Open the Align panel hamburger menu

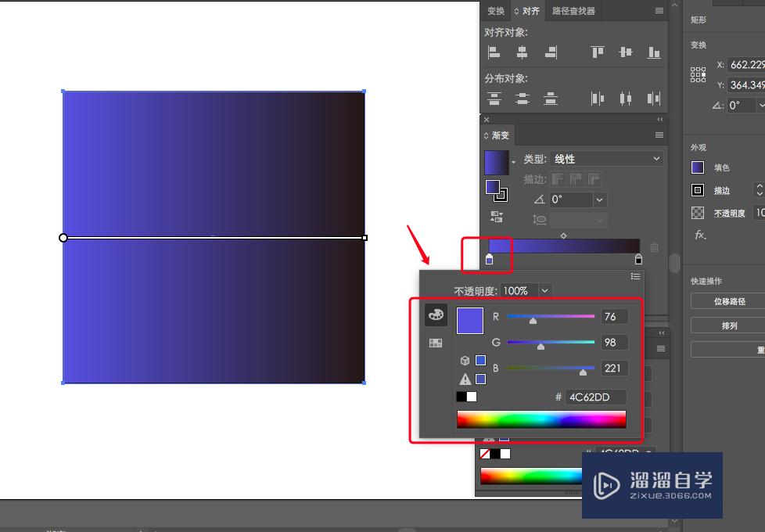coord(659,11)
